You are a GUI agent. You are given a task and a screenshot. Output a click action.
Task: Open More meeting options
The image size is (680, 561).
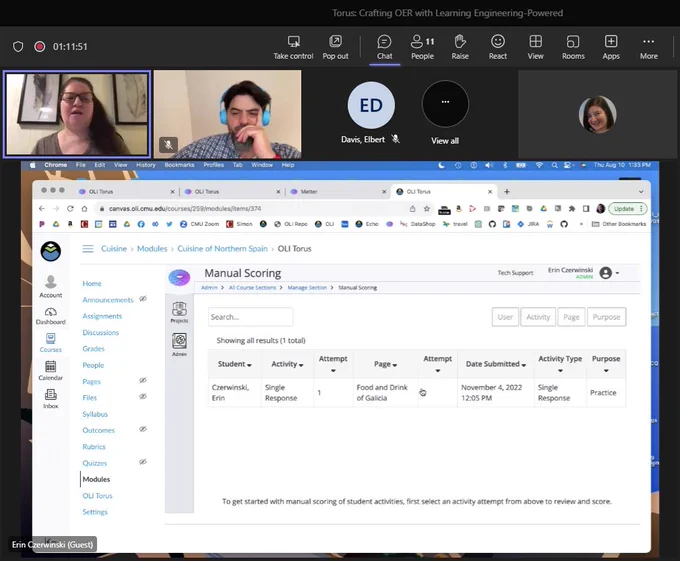pyautogui.click(x=648, y=47)
